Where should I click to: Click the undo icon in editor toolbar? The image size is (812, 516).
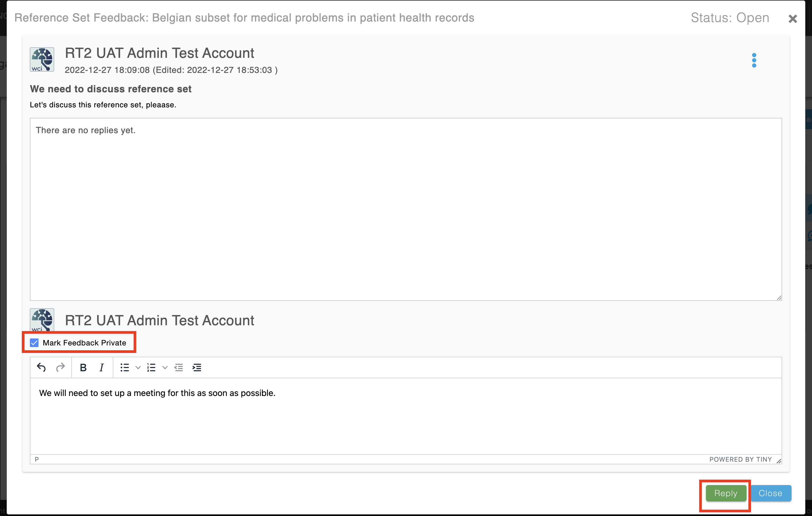41,367
